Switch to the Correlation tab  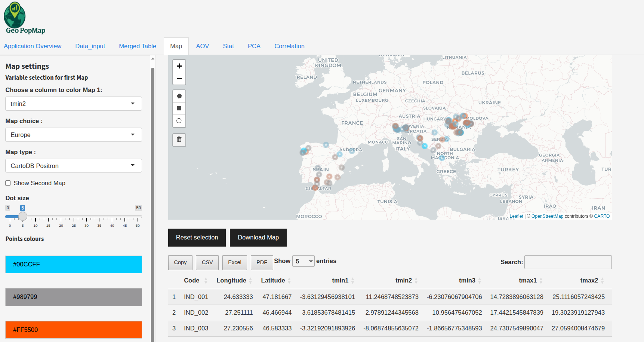289,46
